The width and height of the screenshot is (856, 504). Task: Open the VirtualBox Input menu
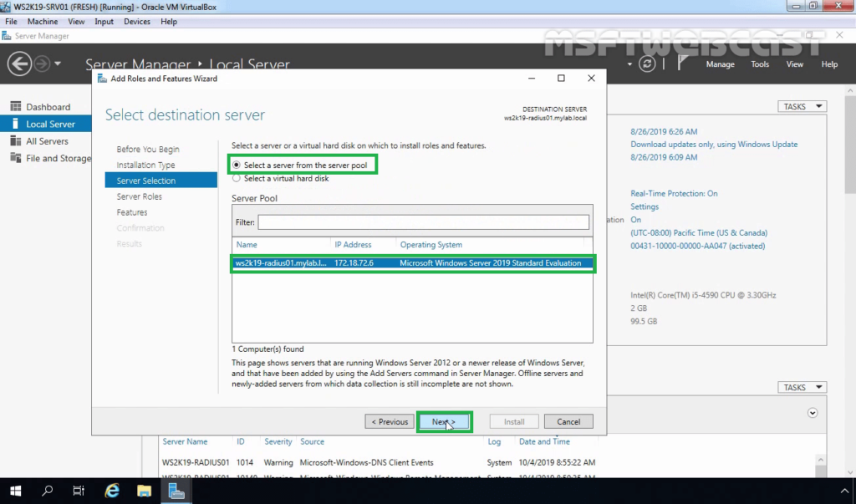coord(104,21)
